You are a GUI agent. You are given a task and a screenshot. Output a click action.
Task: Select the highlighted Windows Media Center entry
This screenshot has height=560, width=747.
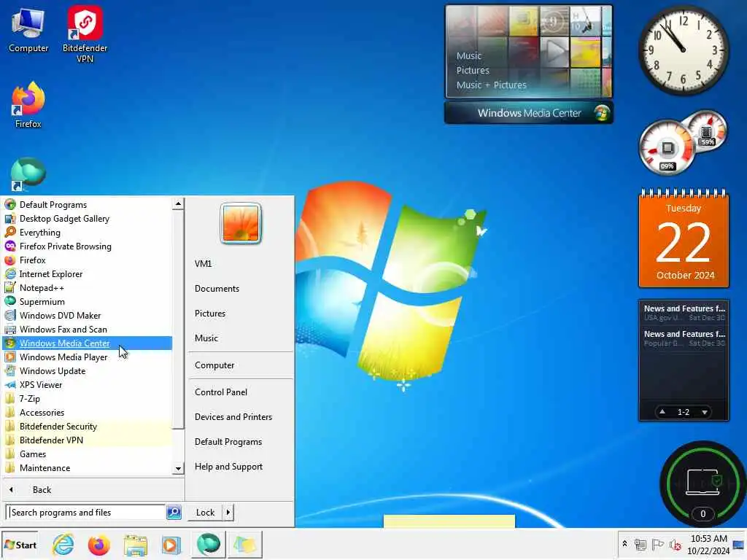coord(88,343)
